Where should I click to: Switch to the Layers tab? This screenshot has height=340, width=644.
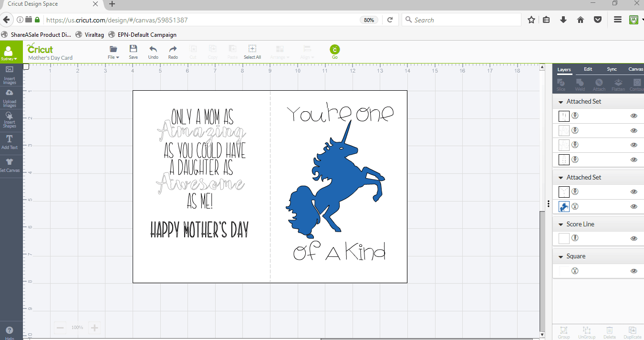(564, 69)
